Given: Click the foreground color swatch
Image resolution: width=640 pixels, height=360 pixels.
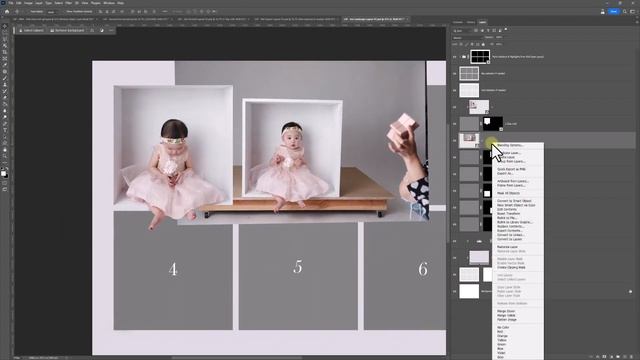Looking at the screenshot, I should point(4,173).
